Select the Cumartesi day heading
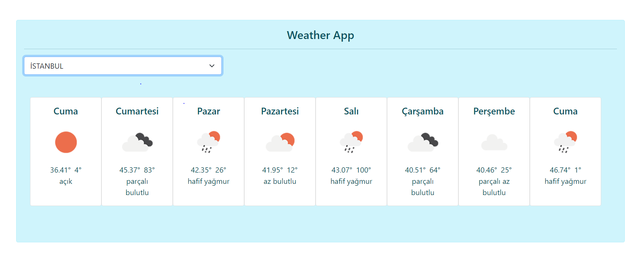This screenshot has height=269, width=644. point(137,111)
